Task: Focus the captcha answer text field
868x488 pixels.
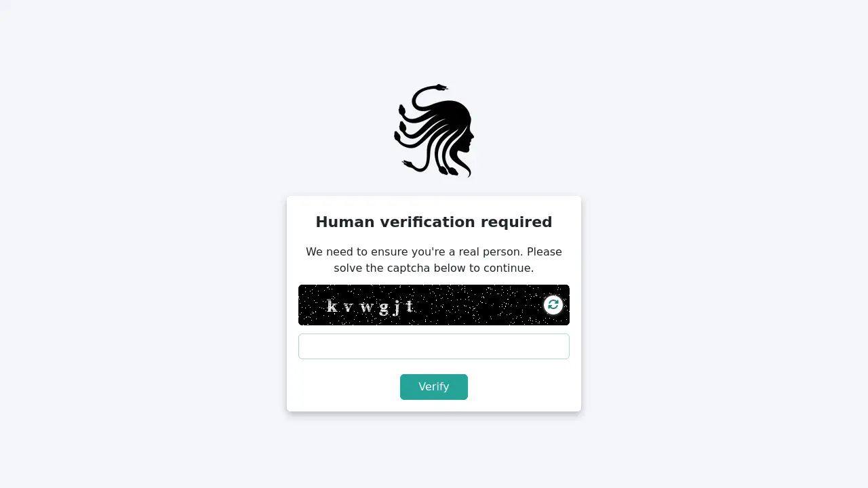Action: coord(434,346)
